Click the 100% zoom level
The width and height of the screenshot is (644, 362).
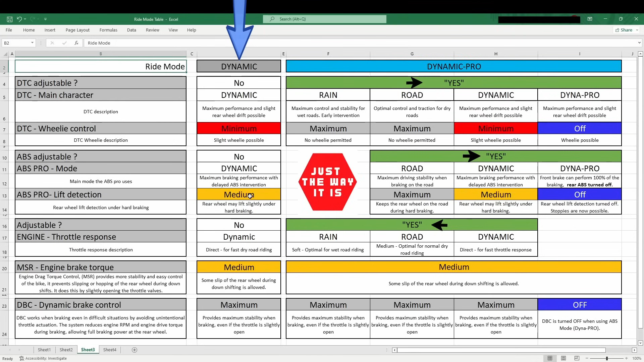click(x=637, y=358)
